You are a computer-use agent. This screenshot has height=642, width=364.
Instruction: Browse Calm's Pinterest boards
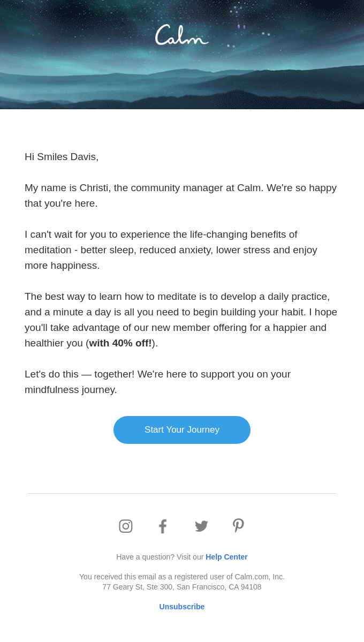click(238, 526)
